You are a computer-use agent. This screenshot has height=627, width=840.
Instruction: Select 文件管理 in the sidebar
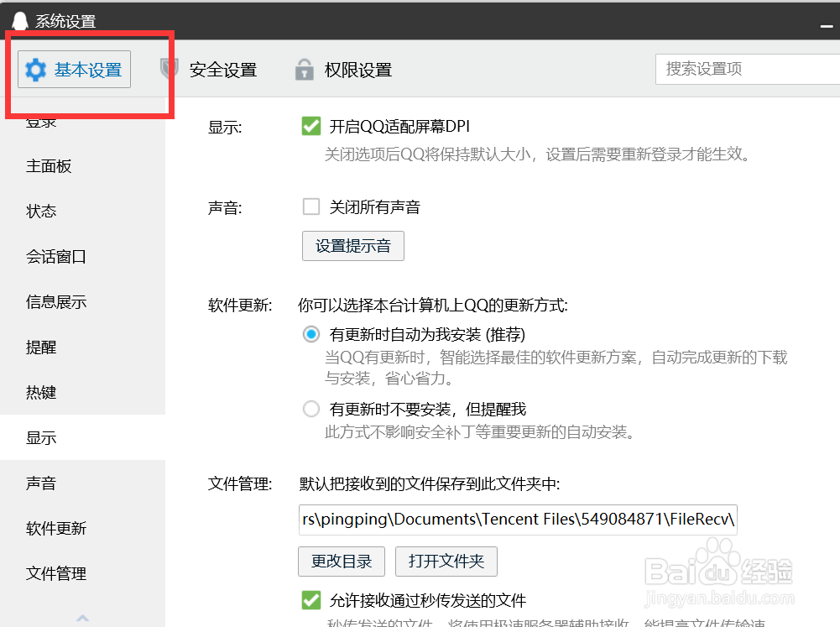point(82,573)
